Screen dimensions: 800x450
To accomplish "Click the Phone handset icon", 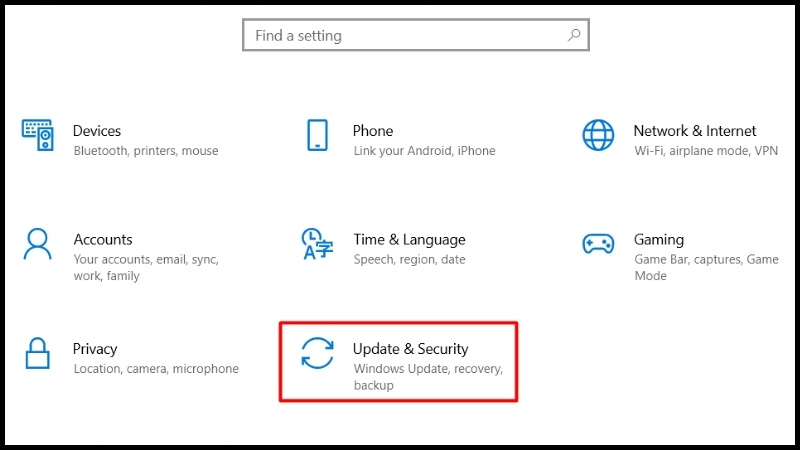I will pyautogui.click(x=317, y=135).
